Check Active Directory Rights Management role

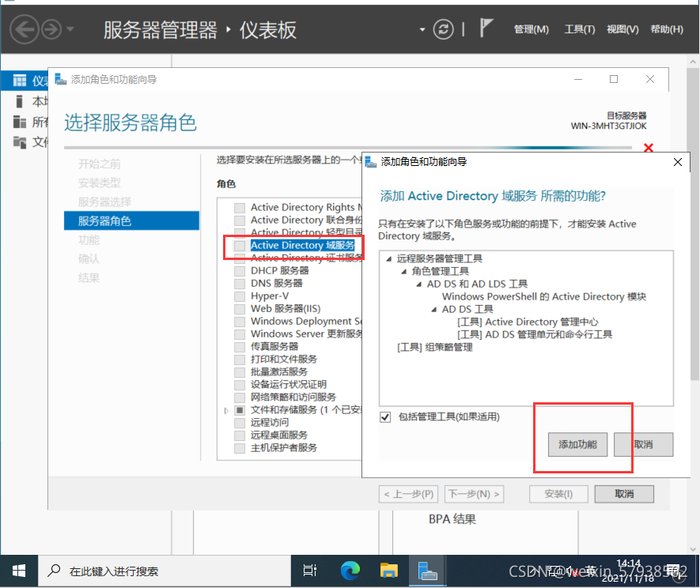pos(240,207)
